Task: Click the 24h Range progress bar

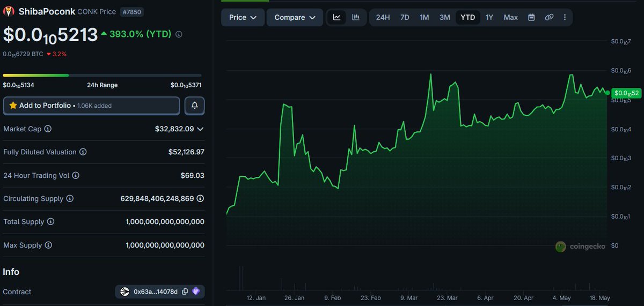Action: pos(102,75)
